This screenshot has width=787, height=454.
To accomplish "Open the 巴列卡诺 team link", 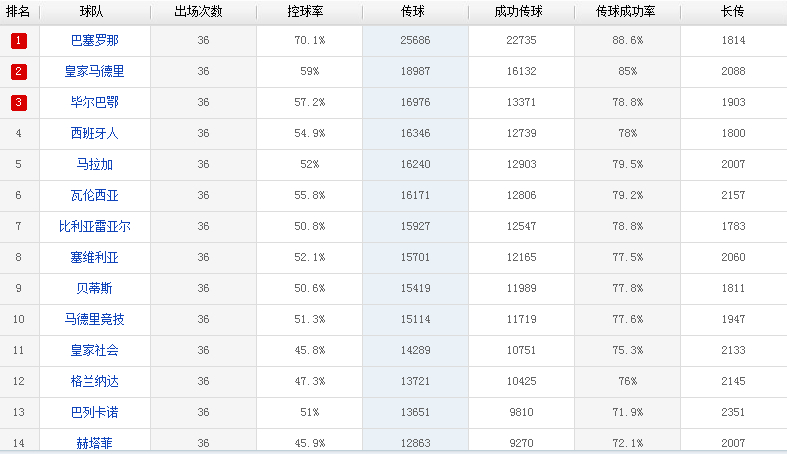I will coord(94,413).
